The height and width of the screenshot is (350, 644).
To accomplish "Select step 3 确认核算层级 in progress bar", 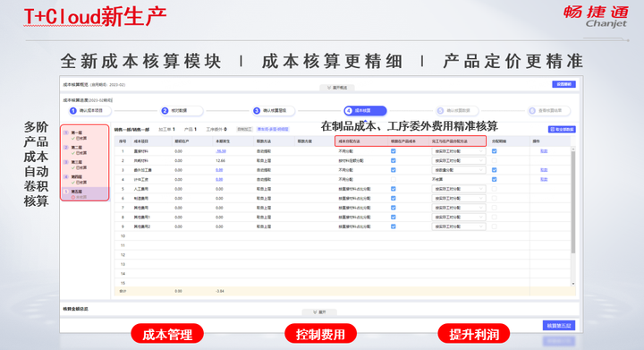I will 274,110.
